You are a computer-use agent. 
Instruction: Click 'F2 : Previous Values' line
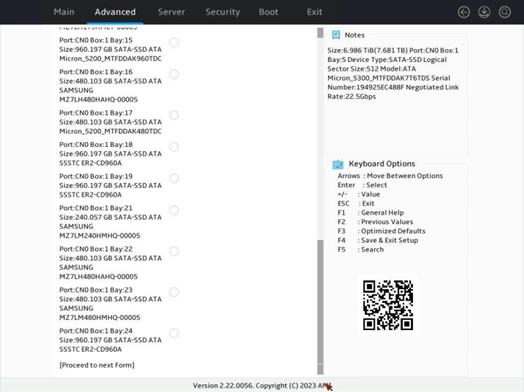(375, 222)
